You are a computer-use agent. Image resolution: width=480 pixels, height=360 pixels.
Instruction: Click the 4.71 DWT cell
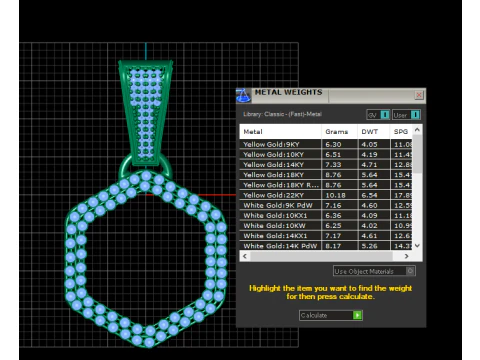coord(374,165)
